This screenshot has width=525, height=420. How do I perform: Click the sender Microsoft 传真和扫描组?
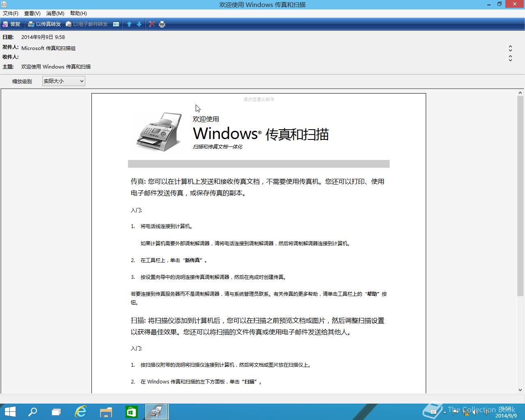48,48
